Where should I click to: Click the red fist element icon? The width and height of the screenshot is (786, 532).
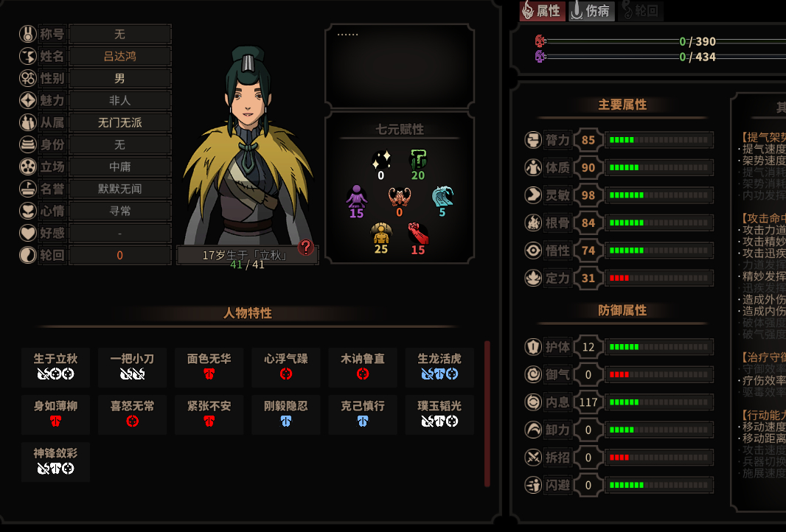coord(417,234)
